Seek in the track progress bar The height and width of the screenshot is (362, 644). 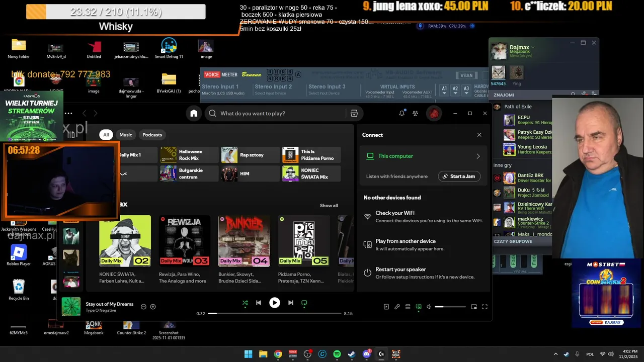[275, 313]
